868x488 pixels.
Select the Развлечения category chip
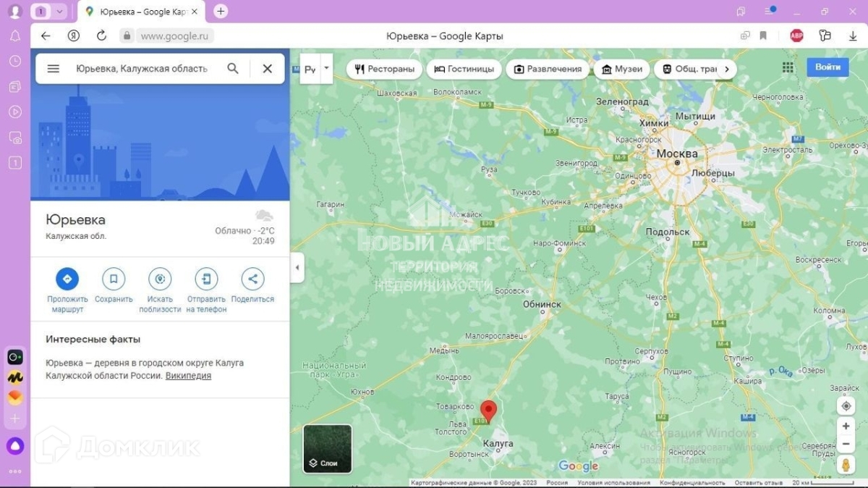548,69
